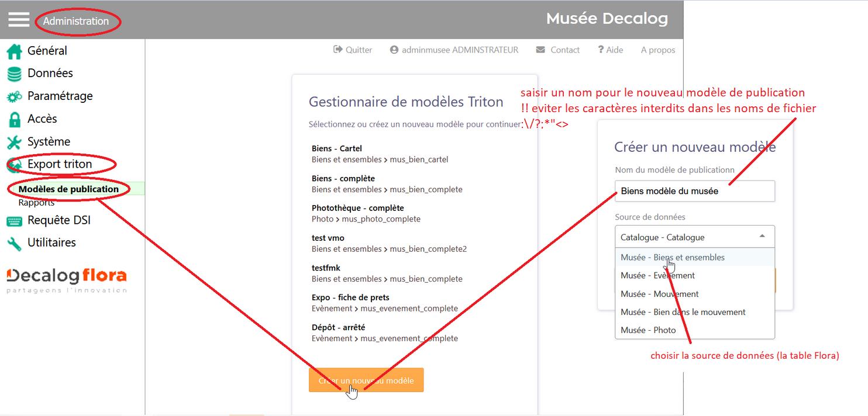868x416 pixels.
Task: Click the Quitter exit icon
Action: coord(337,50)
